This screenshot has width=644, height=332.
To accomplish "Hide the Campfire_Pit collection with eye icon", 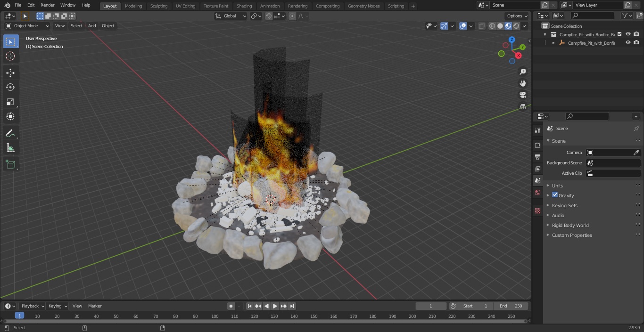I will pyautogui.click(x=628, y=34).
